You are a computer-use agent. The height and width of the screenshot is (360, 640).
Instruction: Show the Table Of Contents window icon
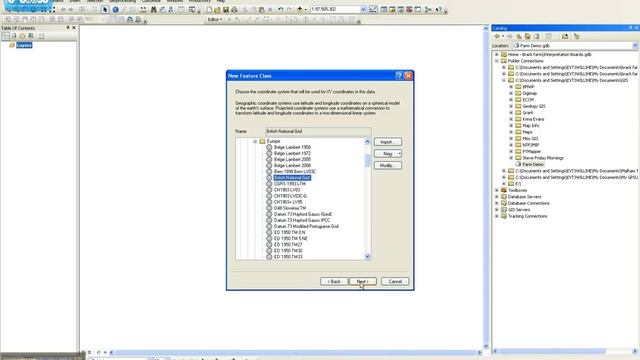(x=384, y=9)
